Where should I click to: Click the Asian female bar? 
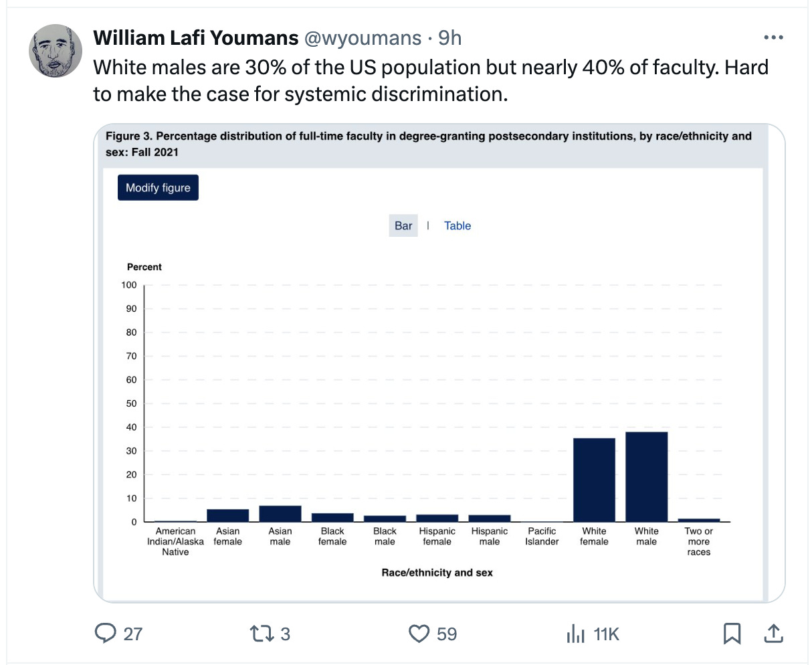228,515
